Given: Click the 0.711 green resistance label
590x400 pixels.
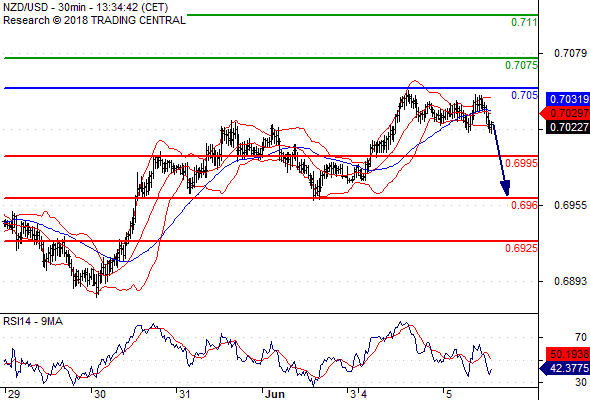Looking at the screenshot, I should 524,22.
